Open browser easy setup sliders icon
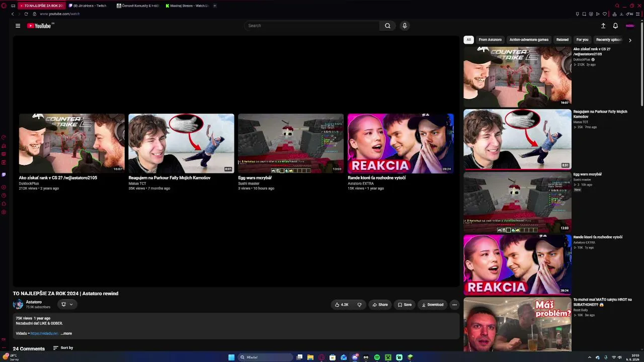Viewport: 644px width, 362px height. coord(637,14)
